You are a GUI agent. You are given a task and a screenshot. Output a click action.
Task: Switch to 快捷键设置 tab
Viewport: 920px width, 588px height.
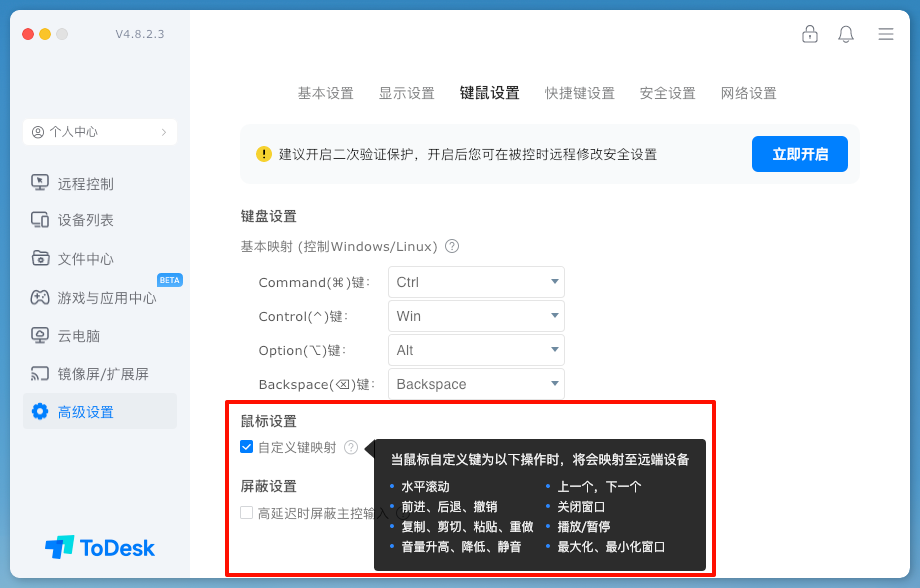click(579, 93)
